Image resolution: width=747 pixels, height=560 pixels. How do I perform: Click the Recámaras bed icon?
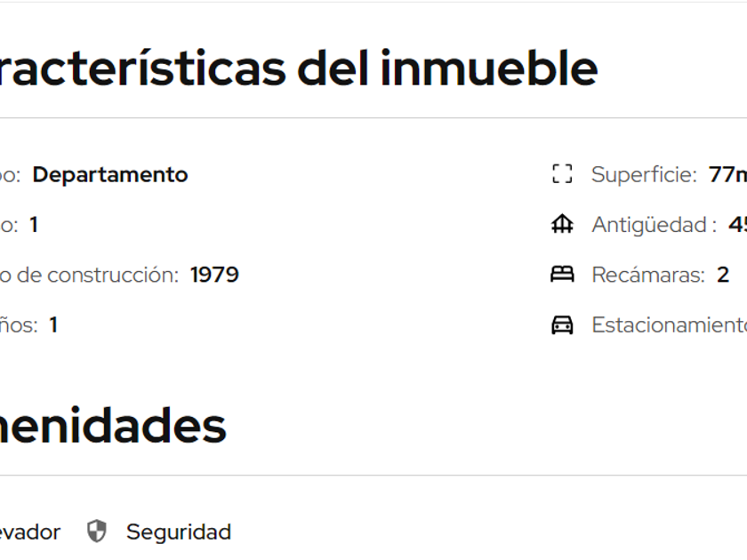[562, 275]
